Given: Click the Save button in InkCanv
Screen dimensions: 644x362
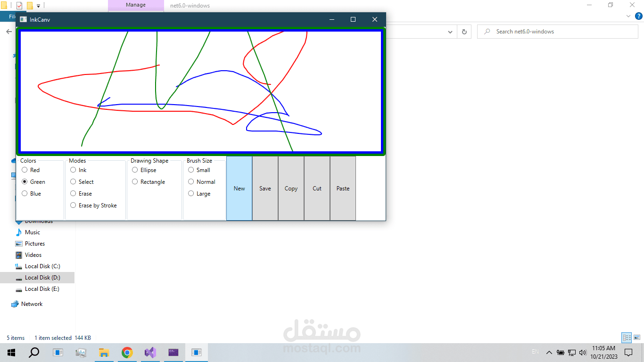Looking at the screenshot, I should [x=265, y=189].
